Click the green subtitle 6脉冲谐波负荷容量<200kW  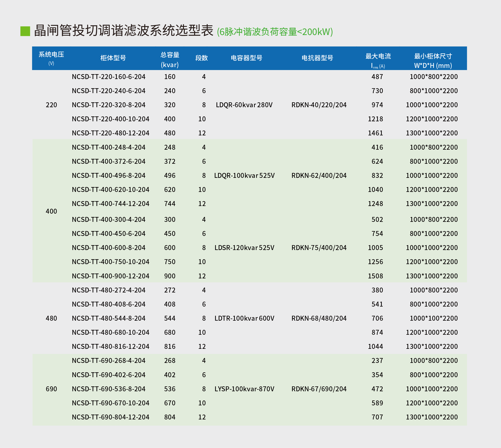coord(275,32)
